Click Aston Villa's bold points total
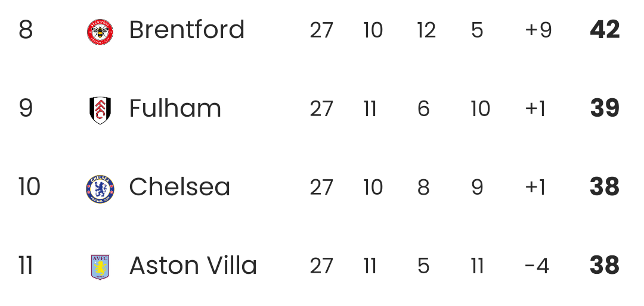 [605, 266]
